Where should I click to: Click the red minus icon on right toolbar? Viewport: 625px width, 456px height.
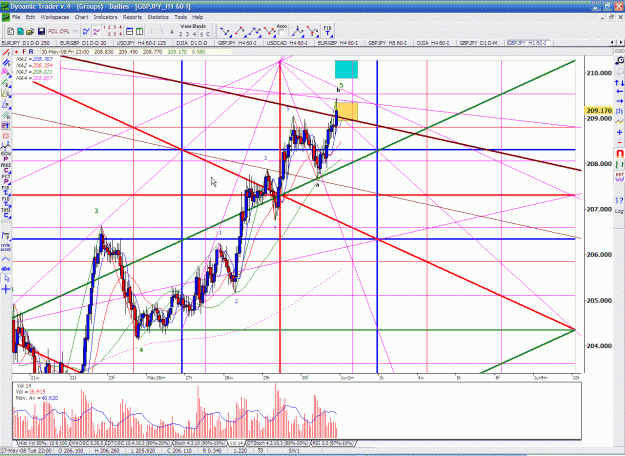pyautogui.click(x=619, y=142)
